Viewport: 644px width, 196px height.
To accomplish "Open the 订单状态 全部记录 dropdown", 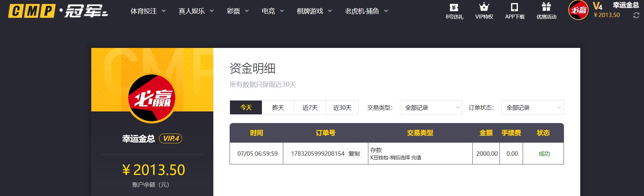I will coord(532,107).
